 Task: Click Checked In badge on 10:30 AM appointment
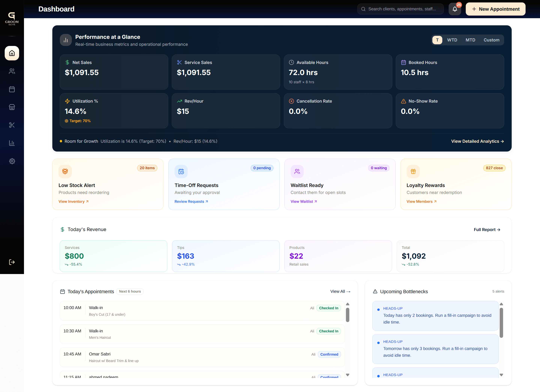[328, 331]
